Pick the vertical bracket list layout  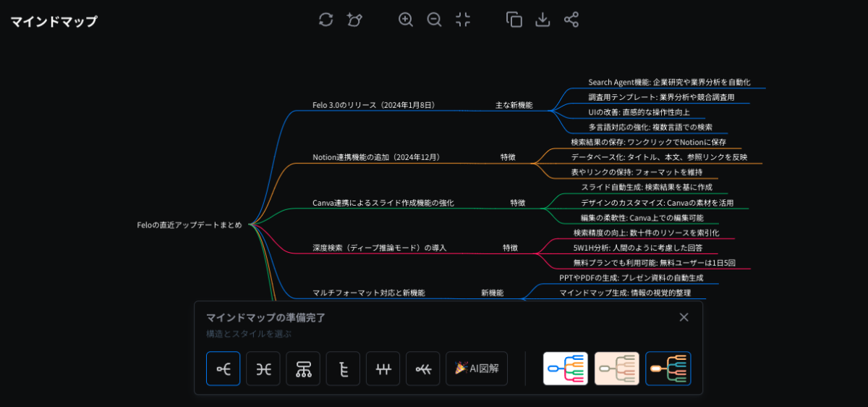[343, 369]
